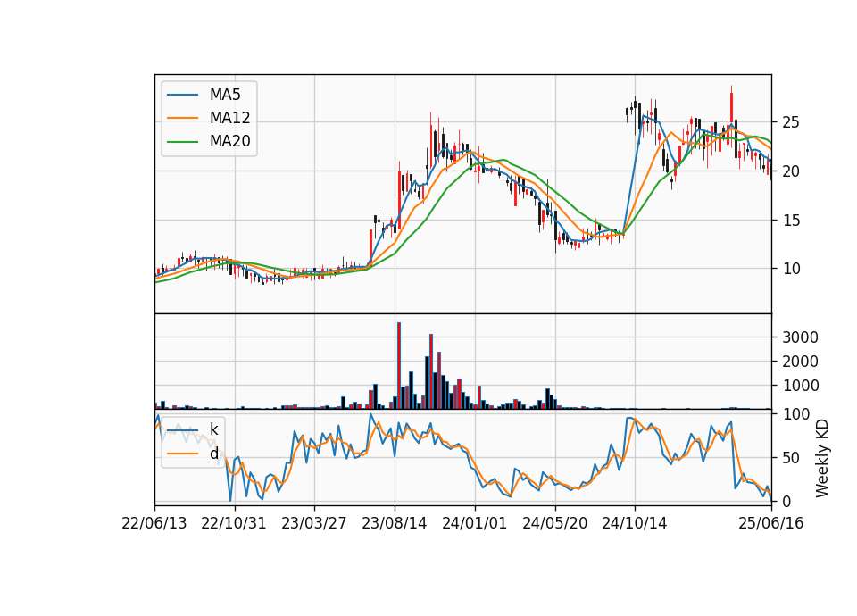
Task: Click the orange MA12 legend line sample
Action: click(182, 118)
